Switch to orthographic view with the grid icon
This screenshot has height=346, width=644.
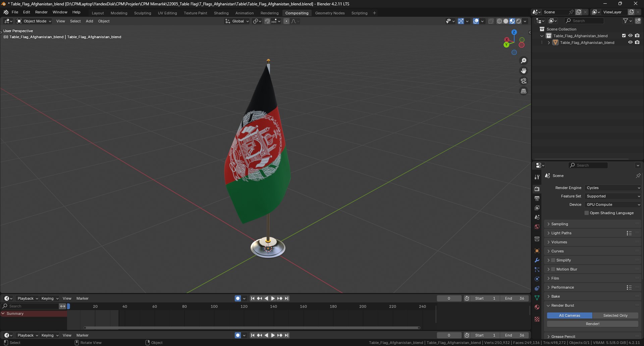coord(524,91)
